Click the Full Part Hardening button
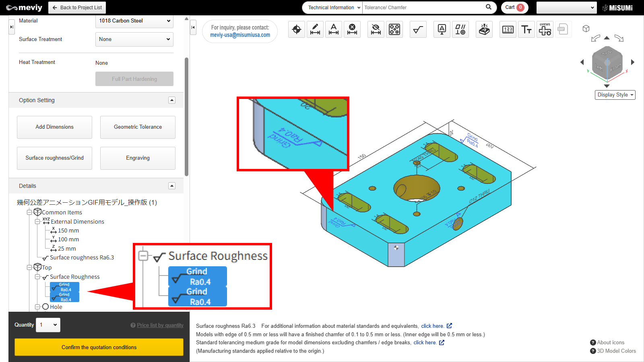Viewport: 644px width, 362px height. click(x=134, y=79)
